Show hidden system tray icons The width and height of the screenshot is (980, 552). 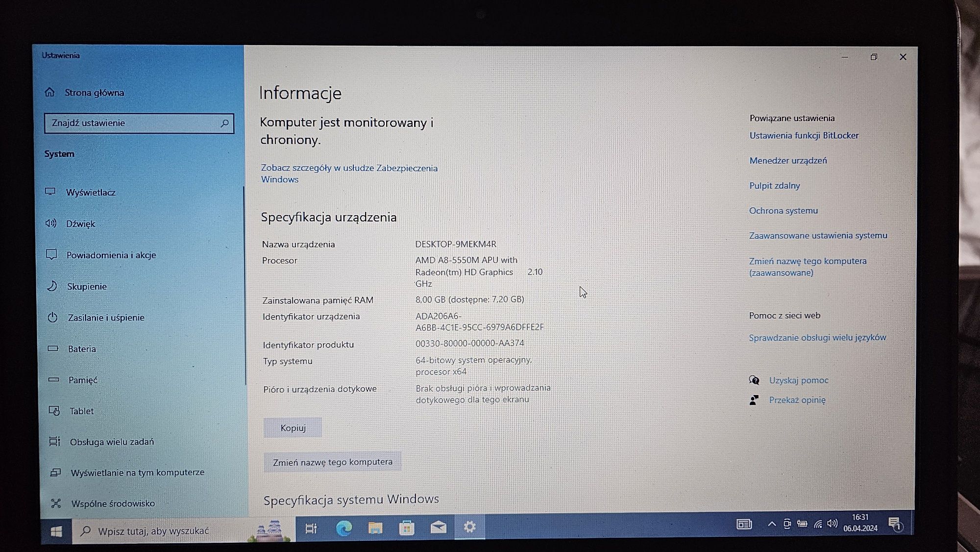771,524
